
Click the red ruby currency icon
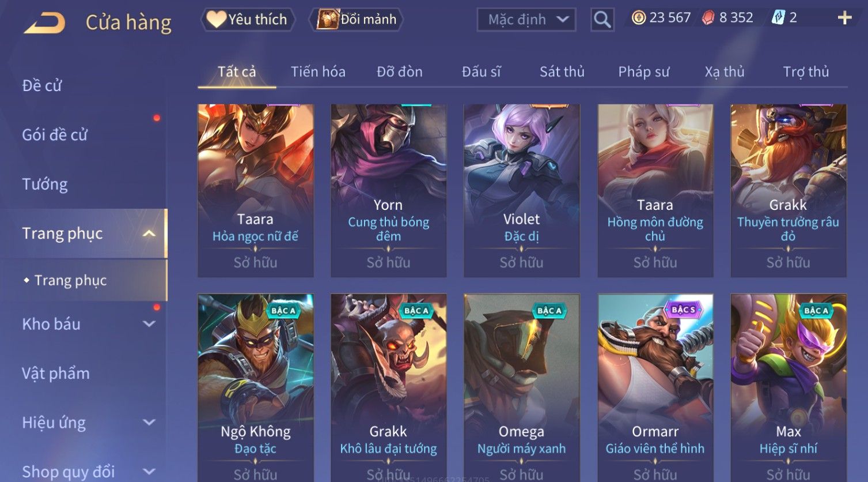click(708, 18)
